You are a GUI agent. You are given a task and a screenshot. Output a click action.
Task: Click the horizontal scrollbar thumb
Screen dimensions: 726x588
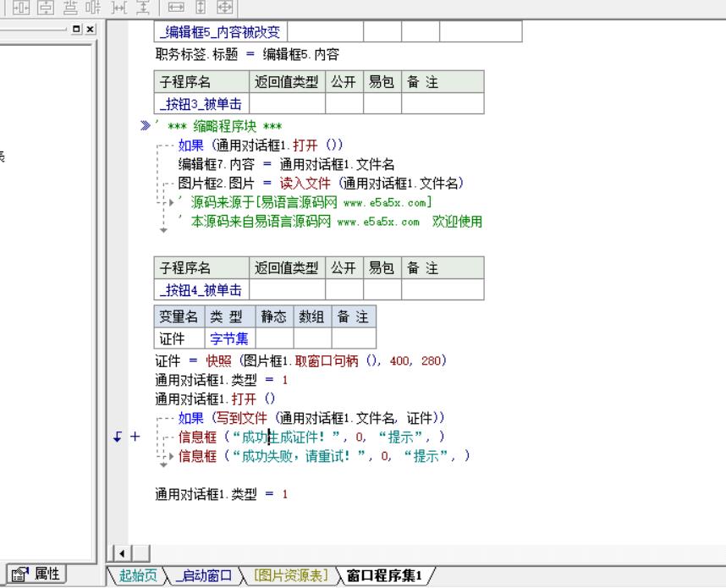point(141,553)
